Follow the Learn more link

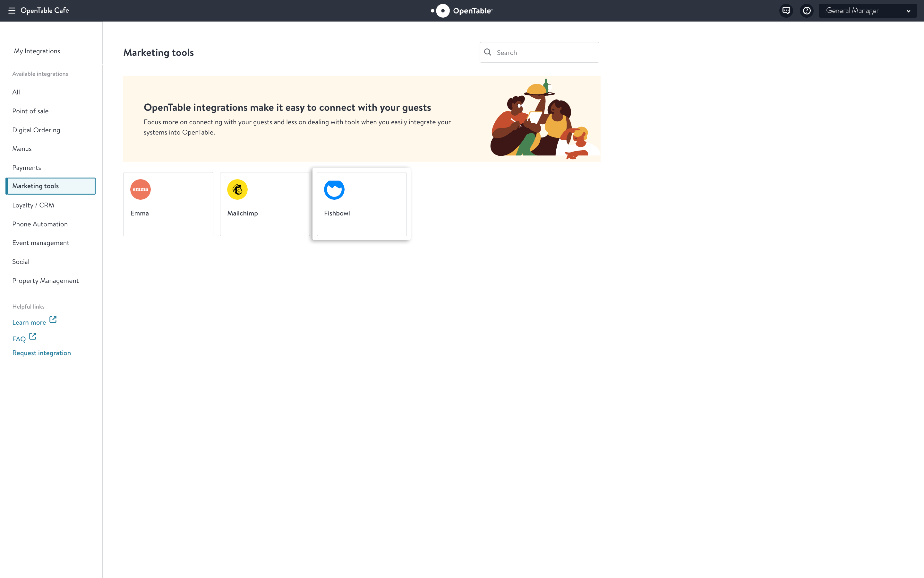click(29, 323)
